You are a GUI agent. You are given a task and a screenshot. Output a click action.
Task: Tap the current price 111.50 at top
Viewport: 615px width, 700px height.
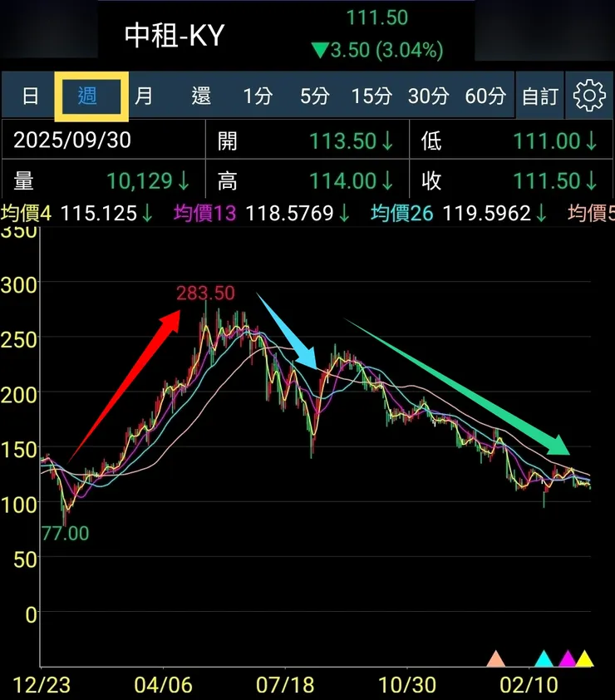(377, 17)
